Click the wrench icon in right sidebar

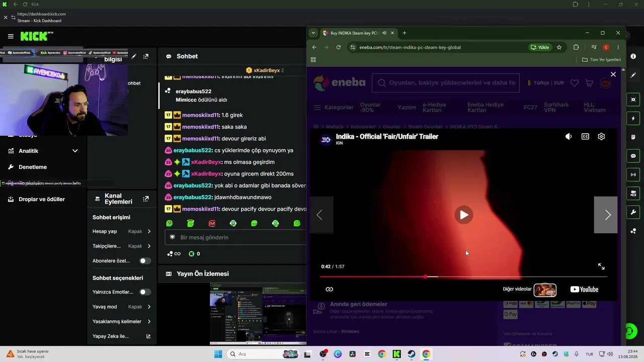[633, 212]
